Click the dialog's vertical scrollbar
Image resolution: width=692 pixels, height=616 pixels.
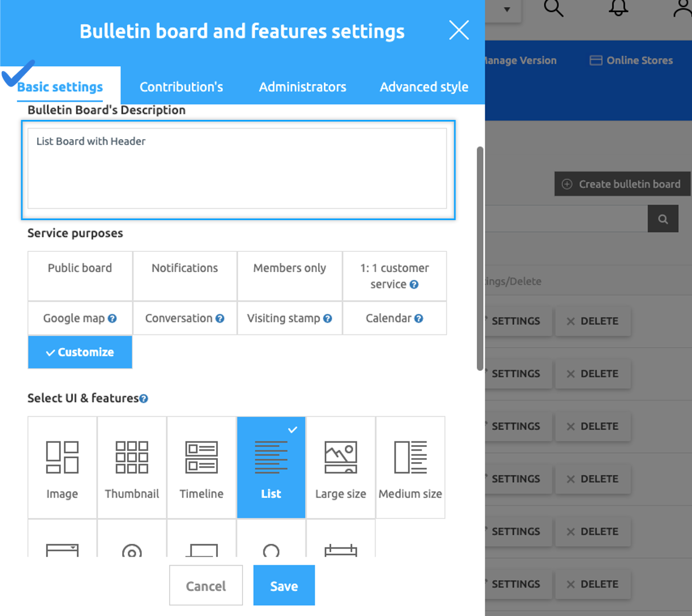pyautogui.click(x=480, y=257)
